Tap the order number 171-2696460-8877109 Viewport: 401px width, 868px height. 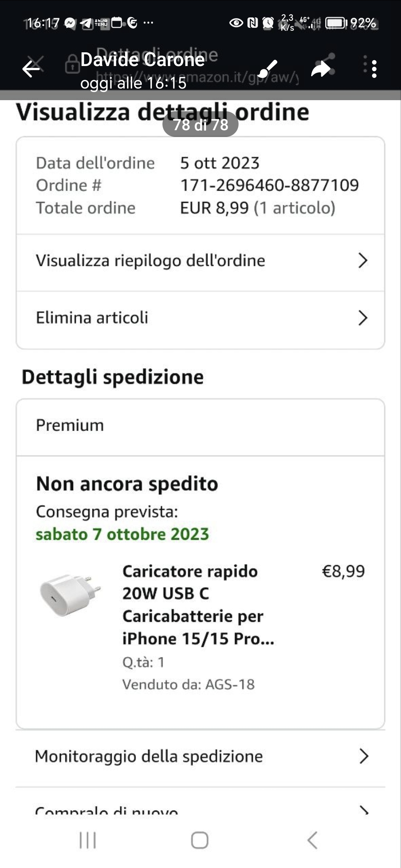pos(270,185)
